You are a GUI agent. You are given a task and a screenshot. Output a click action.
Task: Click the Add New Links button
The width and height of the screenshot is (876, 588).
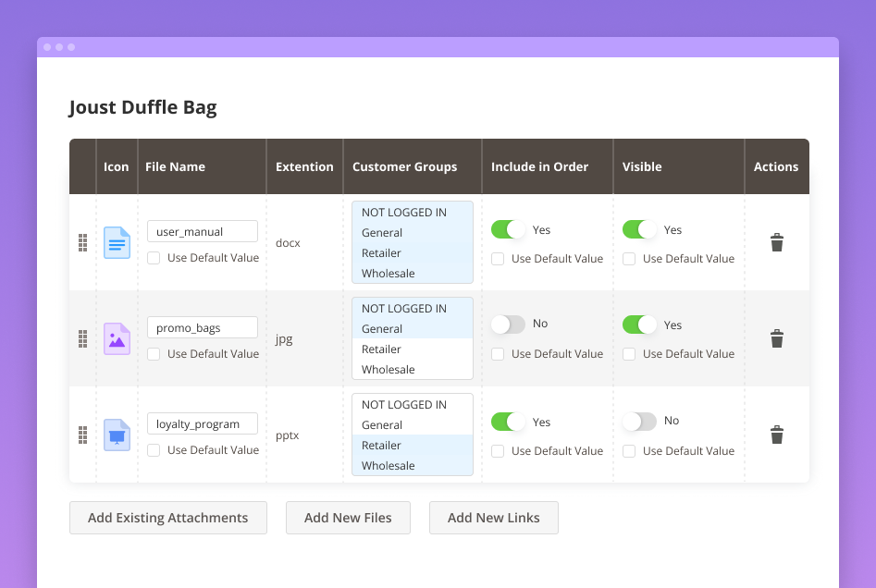493,518
